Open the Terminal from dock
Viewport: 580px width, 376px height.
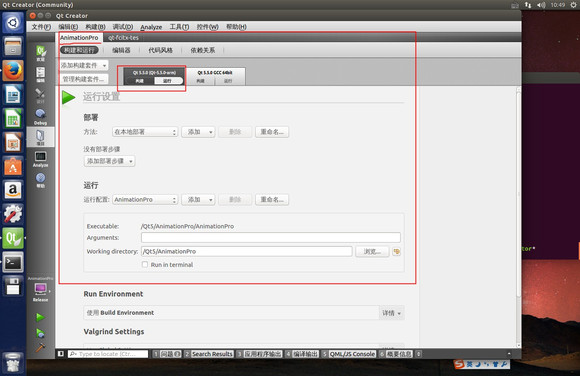tap(13, 262)
